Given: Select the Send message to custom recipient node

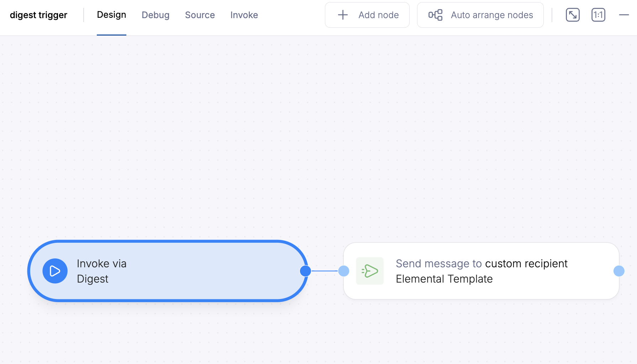Looking at the screenshot, I should tap(480, 271).
